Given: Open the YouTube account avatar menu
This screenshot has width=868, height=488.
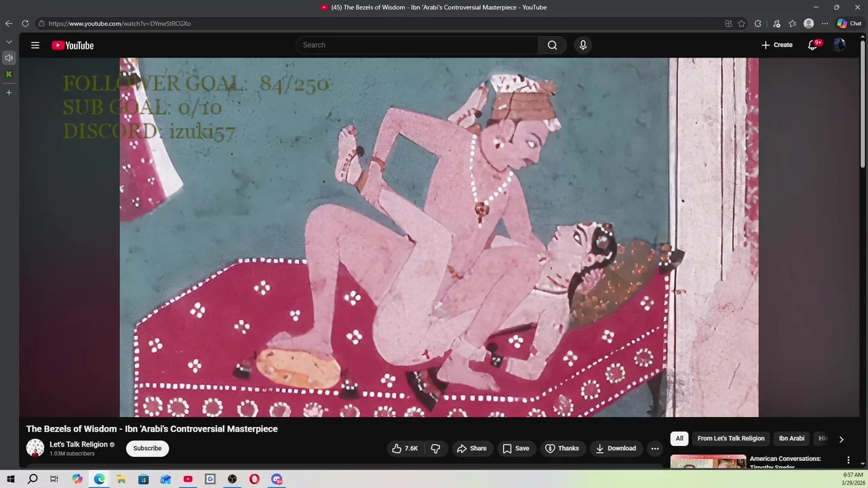Looking at the screenshot, I should 840,45.
